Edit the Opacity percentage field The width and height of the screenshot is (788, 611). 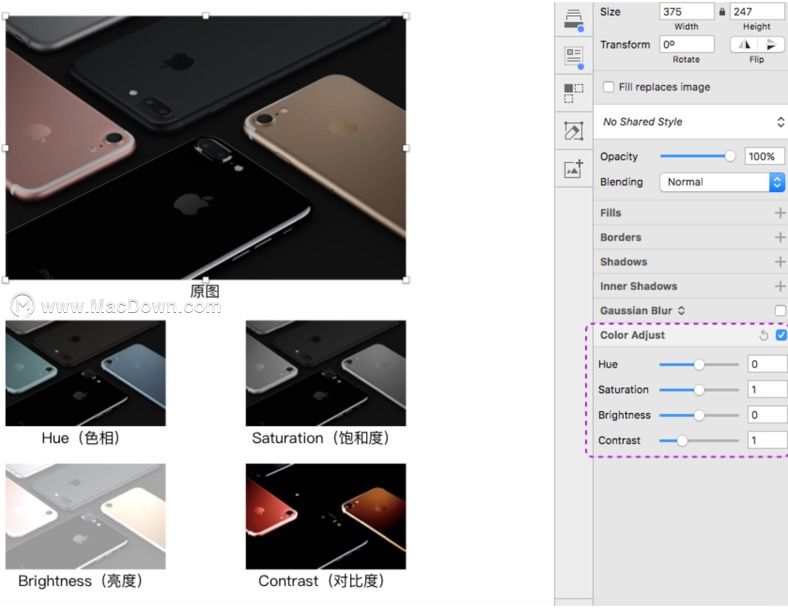pos(764,156)
